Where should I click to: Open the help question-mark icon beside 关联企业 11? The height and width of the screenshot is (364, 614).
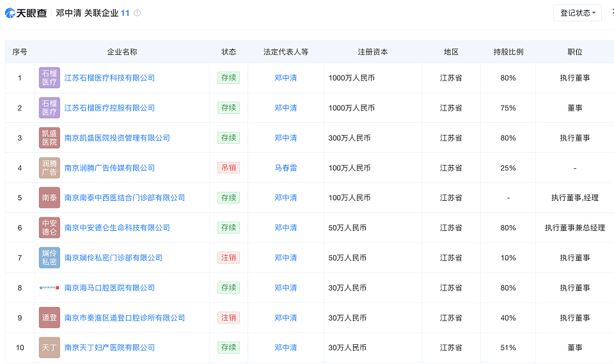(137, 13)
